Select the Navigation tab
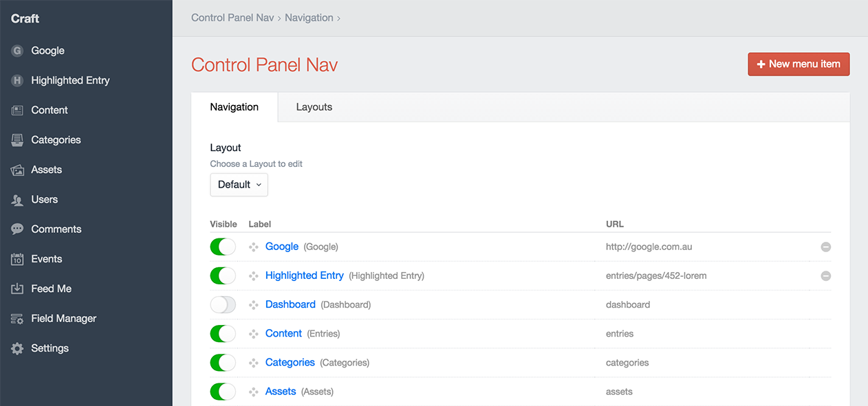The height and width of the screenshot is (406, 868). click(235, 107)
